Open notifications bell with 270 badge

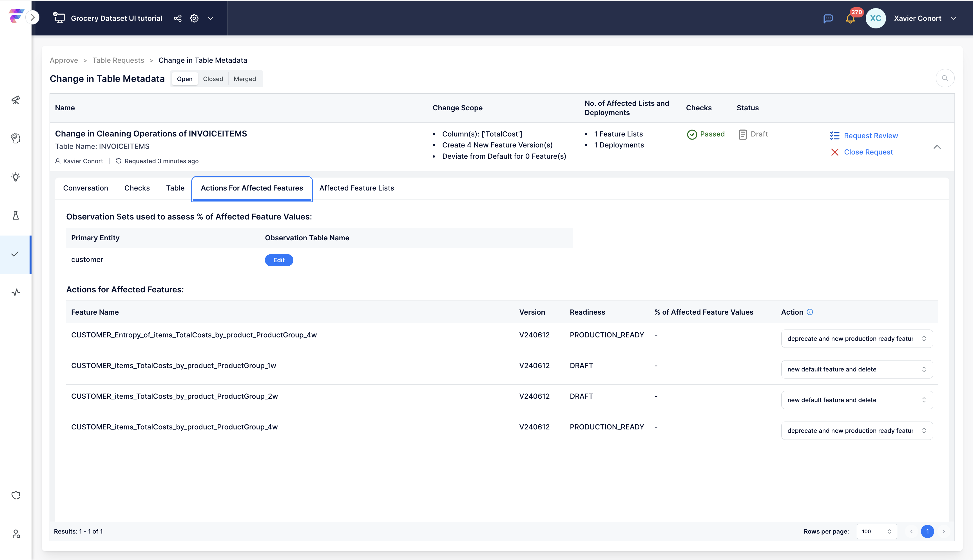(850, 18)
